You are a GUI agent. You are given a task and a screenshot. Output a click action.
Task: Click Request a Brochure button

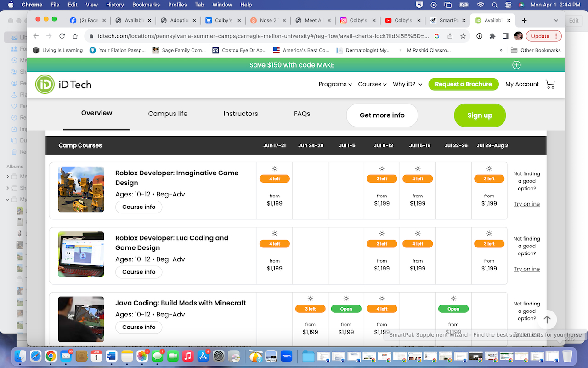point(463,84)
